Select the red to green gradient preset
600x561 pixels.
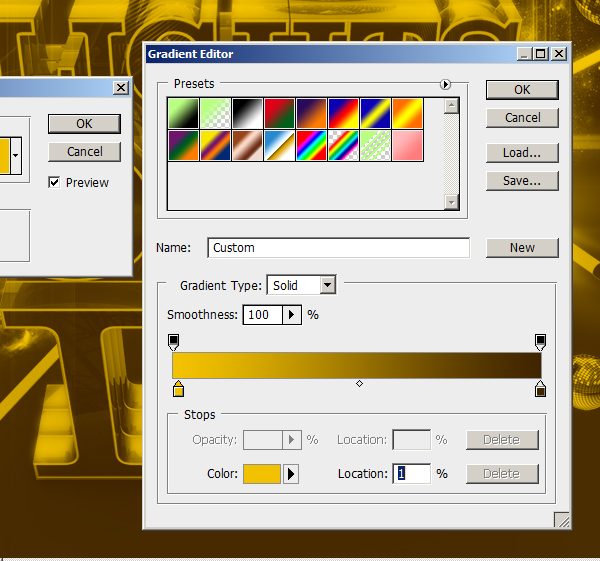[x=280, y=113]
